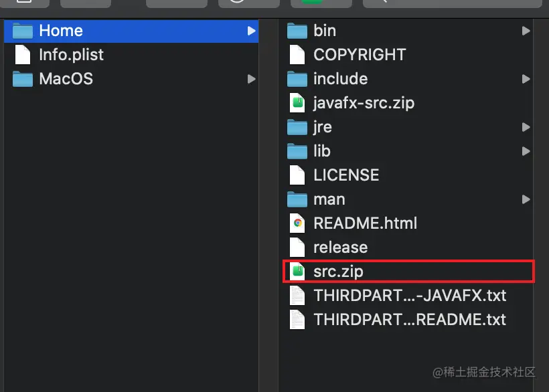This screenshot has height=392, width=549.
Task: Click the THIRDPART...-JAVAFX.txt document icon
Action: (x=297, y=296)
